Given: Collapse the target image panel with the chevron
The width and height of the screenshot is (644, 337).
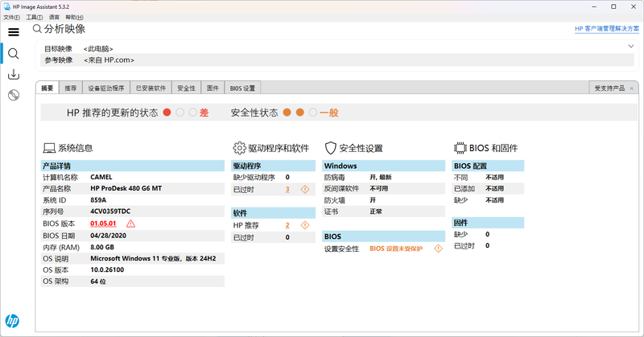Looking at the screenshot, I should coord(630,47).
